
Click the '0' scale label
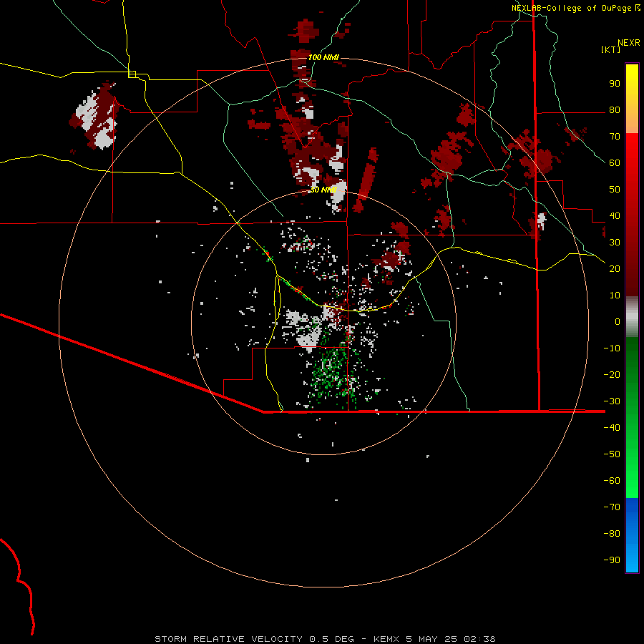[x=618, y=322]
